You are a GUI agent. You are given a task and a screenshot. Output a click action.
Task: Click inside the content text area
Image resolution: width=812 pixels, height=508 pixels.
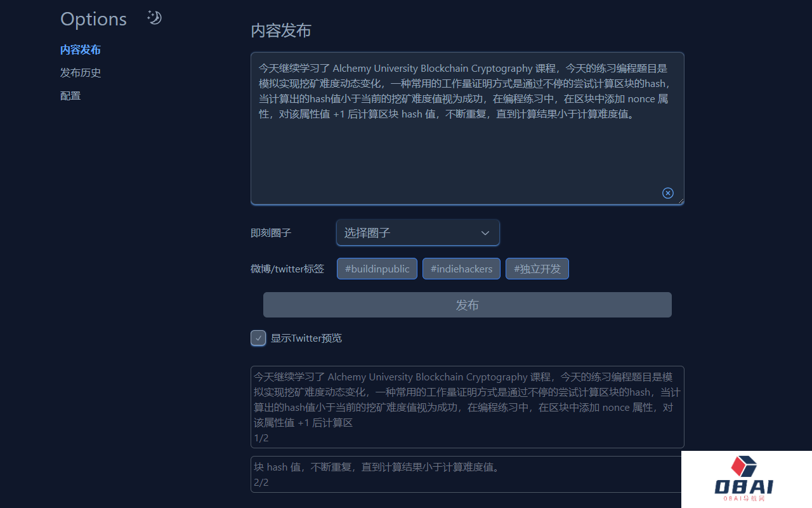[467, 127]
